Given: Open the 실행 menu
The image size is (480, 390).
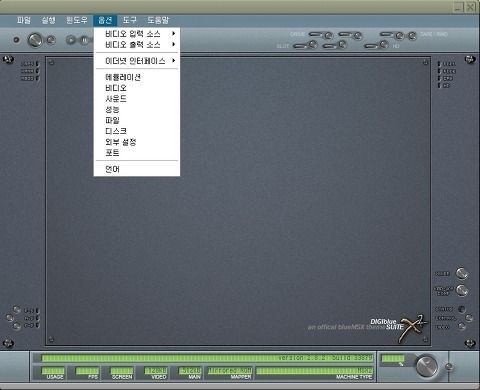Looking at the screenshot, I should click(48, 20).
